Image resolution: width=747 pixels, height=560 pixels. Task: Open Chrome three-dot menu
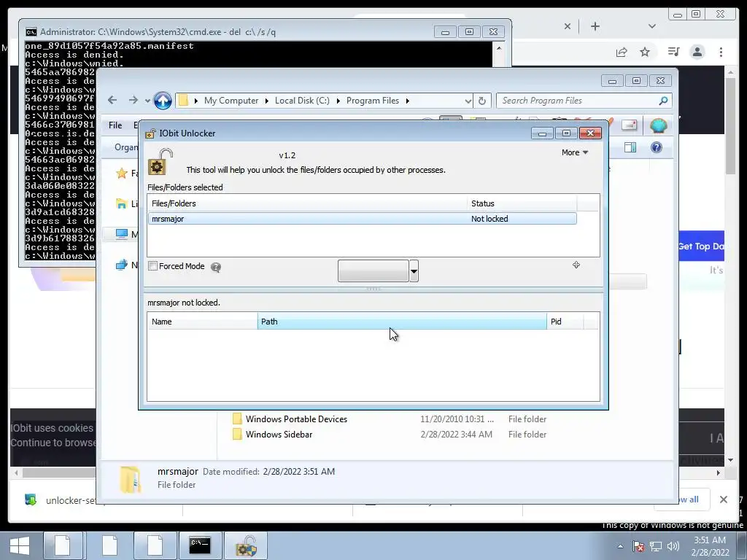721,52
